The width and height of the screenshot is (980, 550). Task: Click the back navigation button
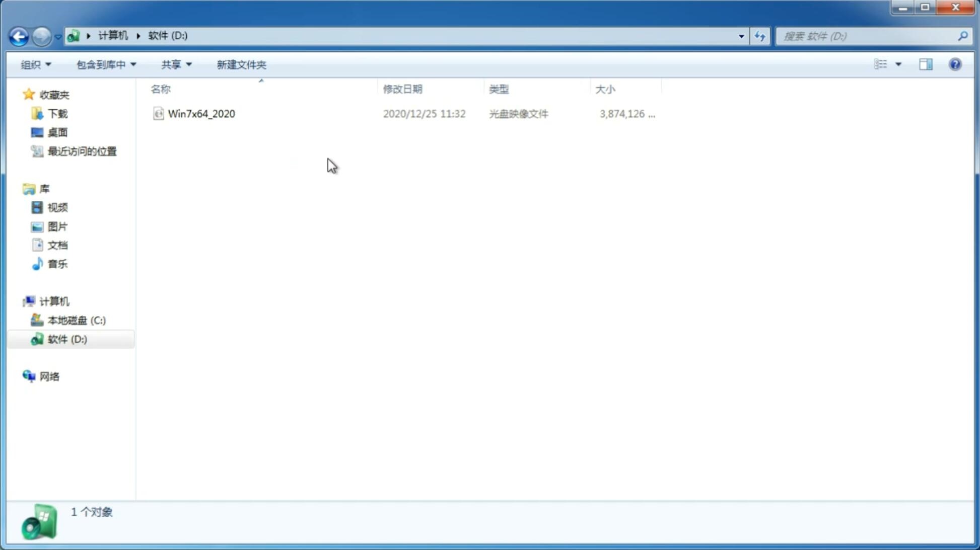pyautogui.click(x=18, y=36)
